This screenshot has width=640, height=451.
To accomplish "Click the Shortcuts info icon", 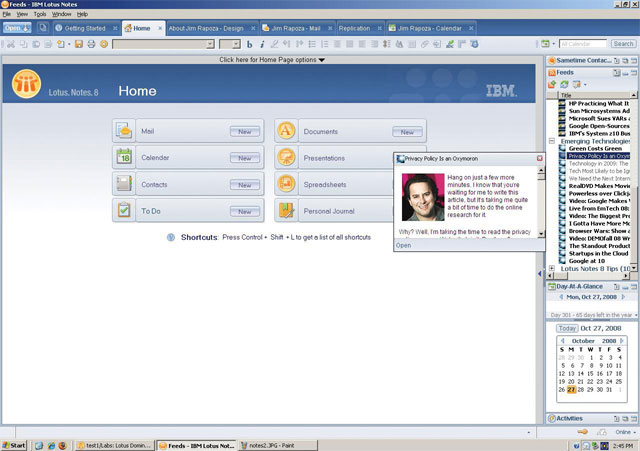I will click(x=171, y=237).
